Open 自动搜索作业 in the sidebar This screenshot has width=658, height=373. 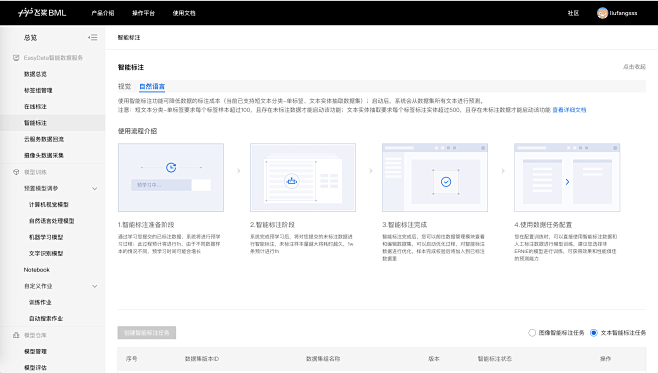click(46, 318)
